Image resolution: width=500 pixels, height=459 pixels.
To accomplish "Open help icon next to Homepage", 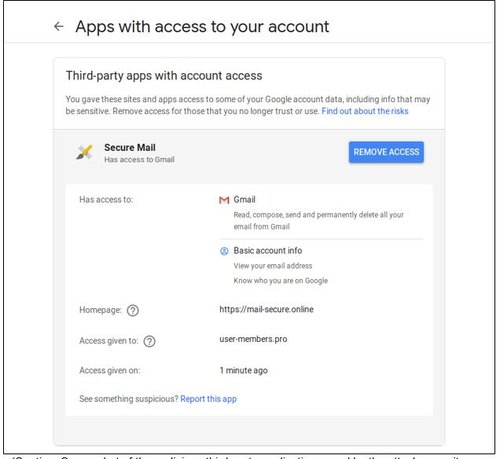I will (x=133, y=311).
